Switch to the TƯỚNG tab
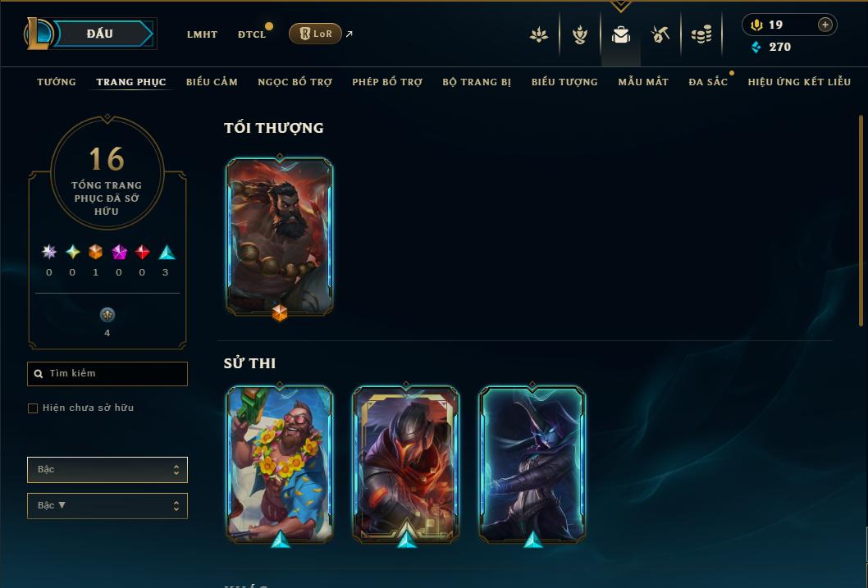Viewport: 868px width, 588px height. tap(57, 82)
